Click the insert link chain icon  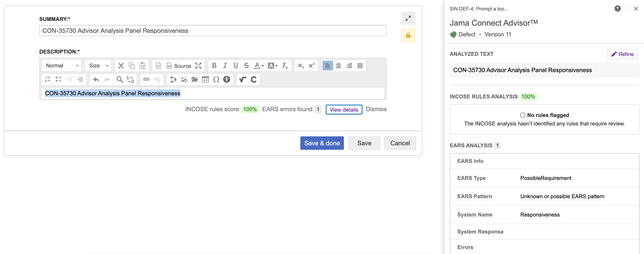[146, 79]
